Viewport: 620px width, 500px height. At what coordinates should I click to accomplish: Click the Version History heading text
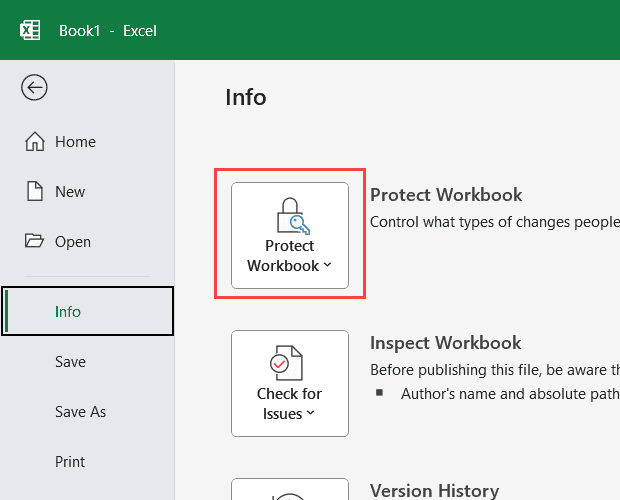click(x=434, y=490)
